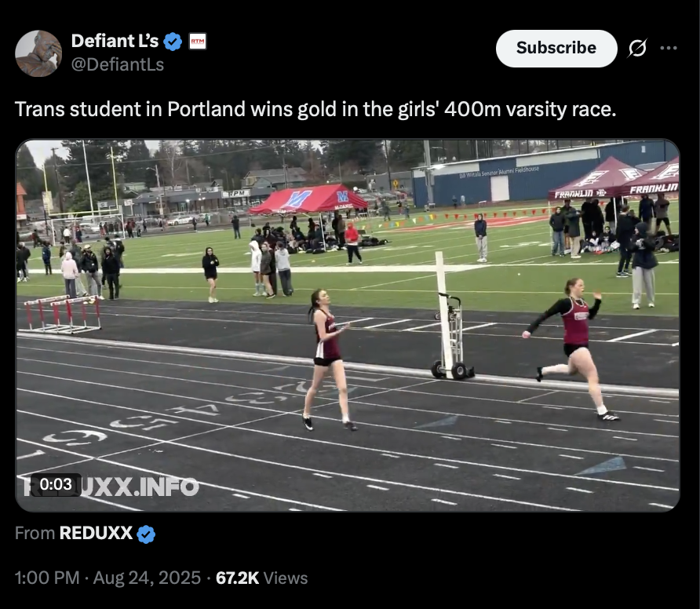The image size is (700, 609).
Task: Click the 0:03 video duration badge
Action: [x=56, y=484]
